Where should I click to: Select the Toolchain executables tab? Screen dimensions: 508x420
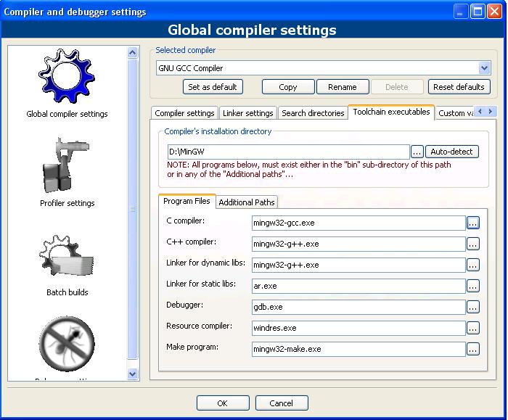pyautogui.click(x=391, y=112)
